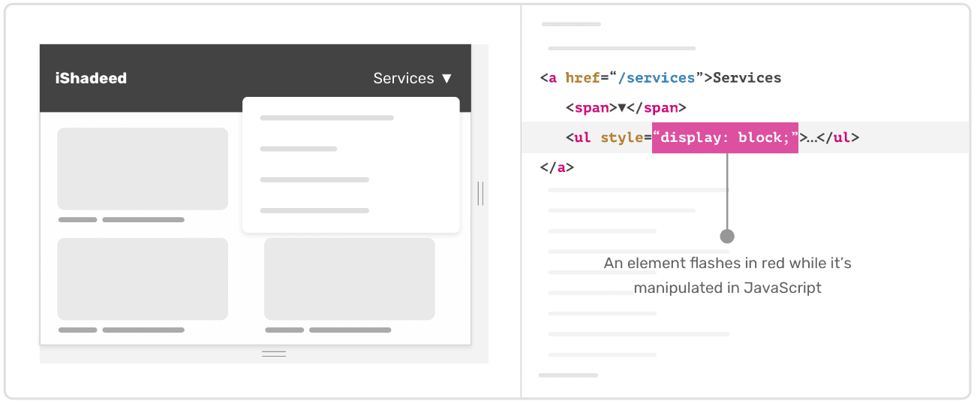This screenshot has height=407, width=980.
Task: Open the Services navigation menu label
Action: [x=404, y=78]
